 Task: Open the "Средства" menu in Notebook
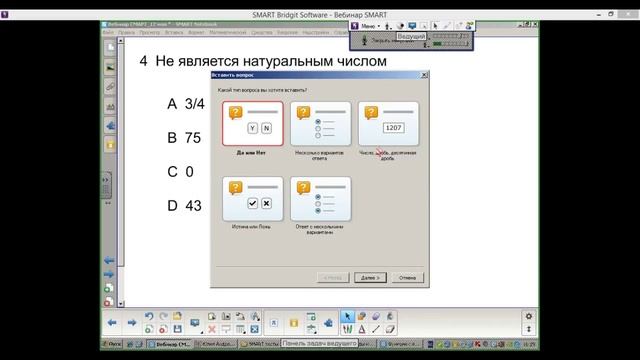tap(262, 32)
